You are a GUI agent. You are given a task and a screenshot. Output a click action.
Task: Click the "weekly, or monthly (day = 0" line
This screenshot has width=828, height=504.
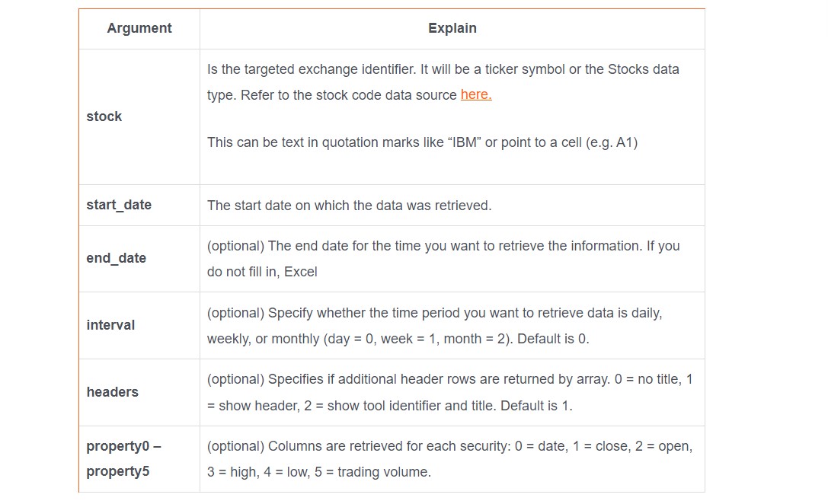click(398, 339)
